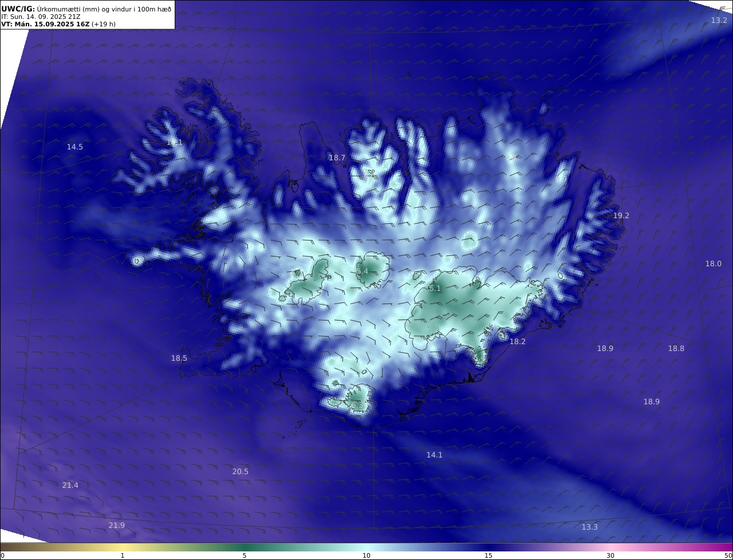Click the 5.4 value on the glacier

pyautogui.click(x=362, y=271)
